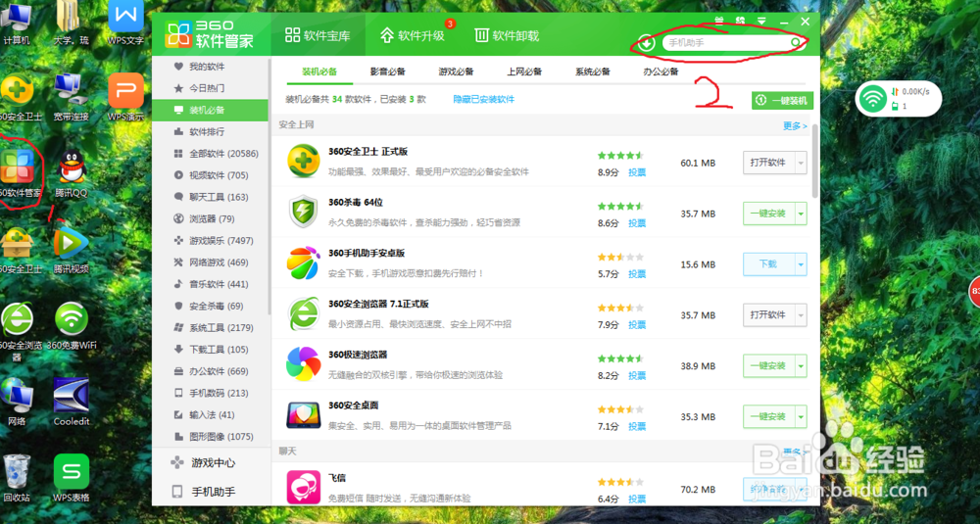Click the sidebar category scrollbar

pos(269,187)
